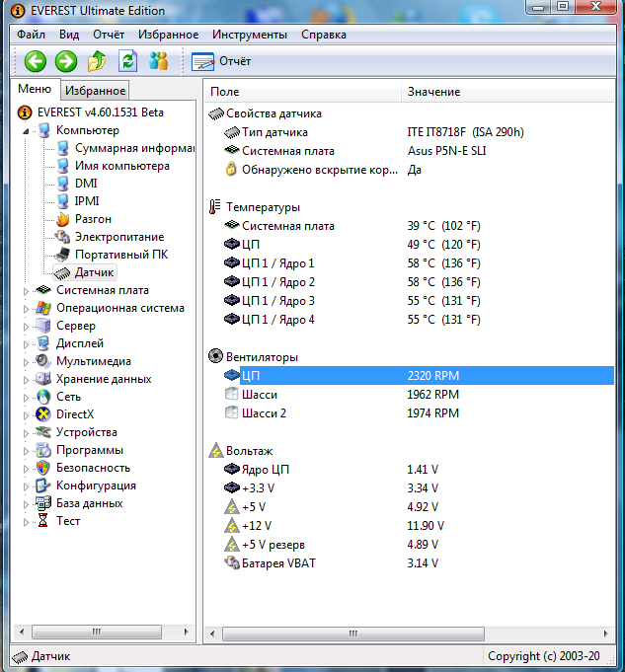Click the База данных database icon

click(x=43, y=503)
